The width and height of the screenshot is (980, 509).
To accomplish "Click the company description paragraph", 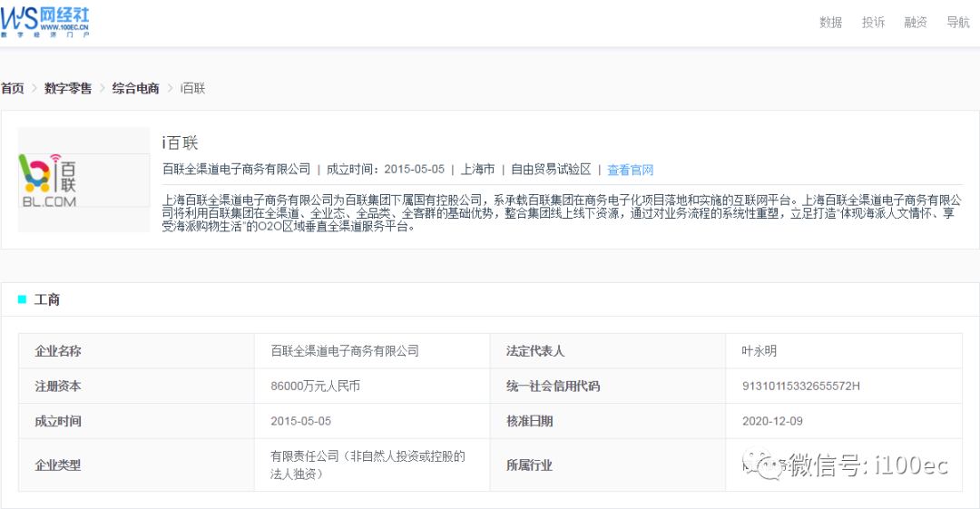I will (562, 213).
